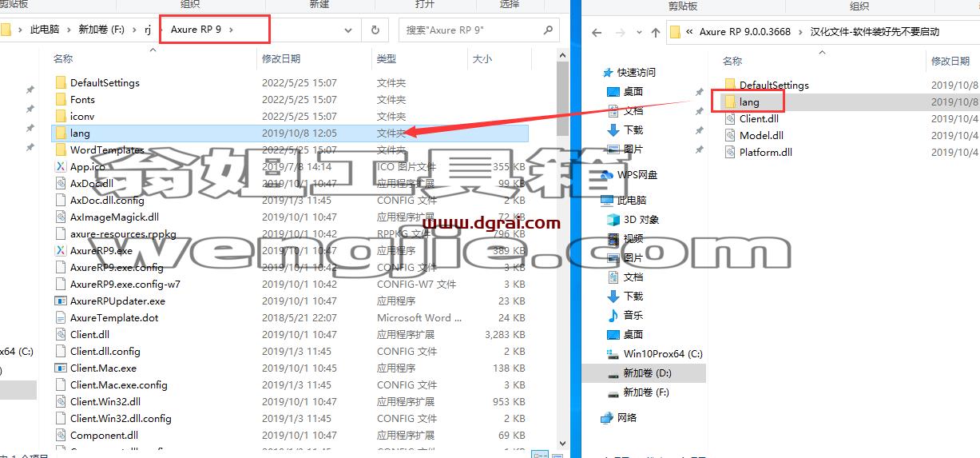
Task: Click the scroll down arrow in left window
Action: [x=562, y=444]
